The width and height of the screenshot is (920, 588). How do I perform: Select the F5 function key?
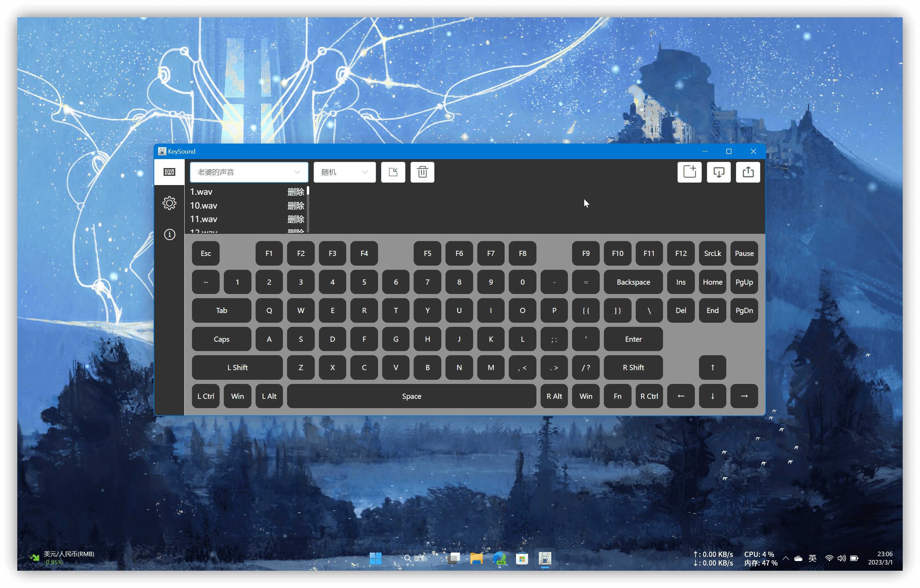(429, 253)
